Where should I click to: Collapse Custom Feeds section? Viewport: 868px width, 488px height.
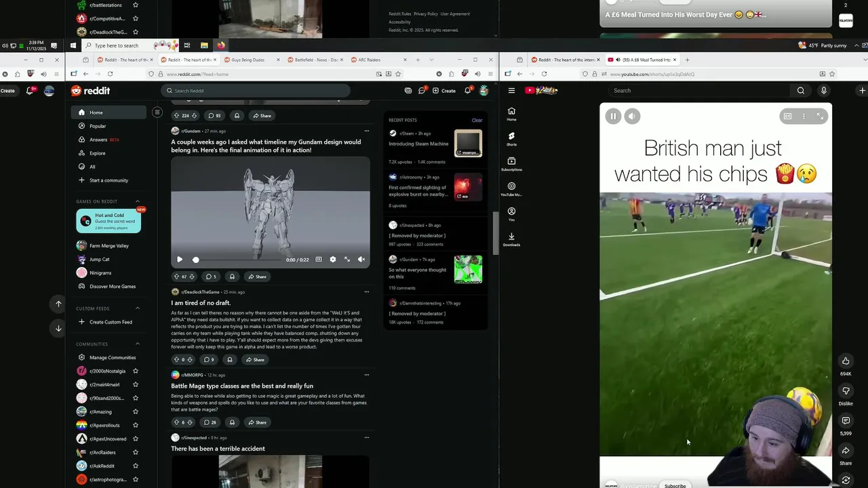pos(138,308)
